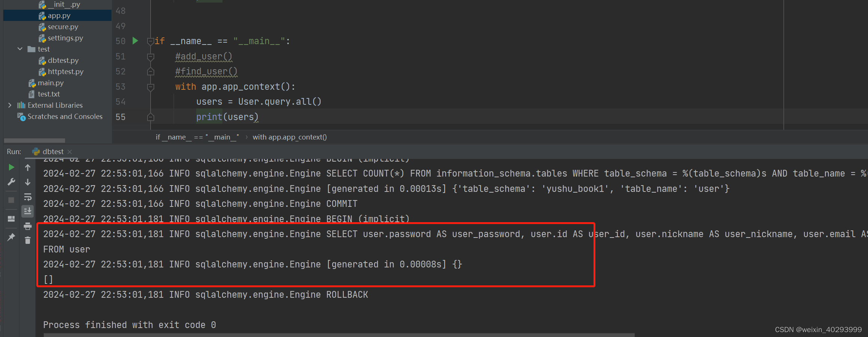Click the empty list [] output line
The width and height of the screenshot is (868, 337).
click(x=48, y=279)
